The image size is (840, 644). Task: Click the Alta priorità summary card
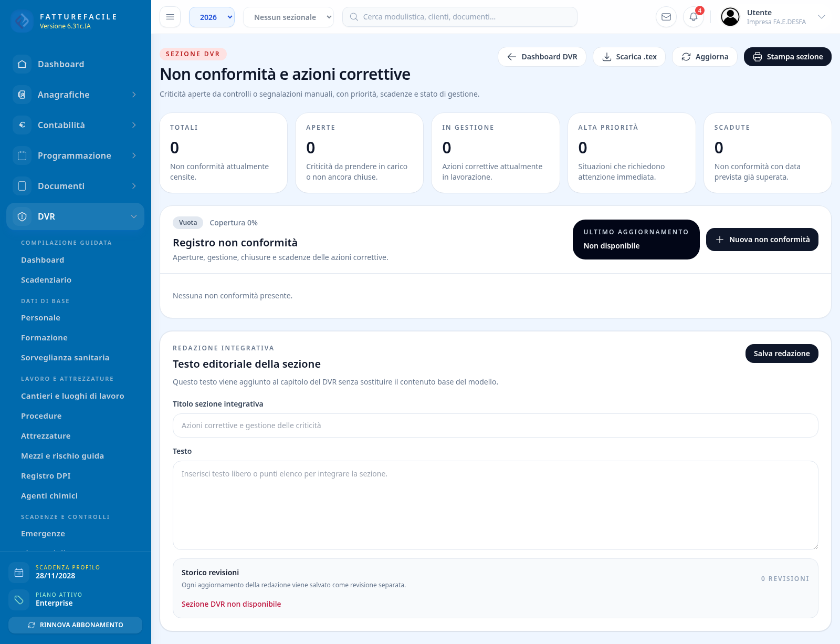tap(632, 153)
